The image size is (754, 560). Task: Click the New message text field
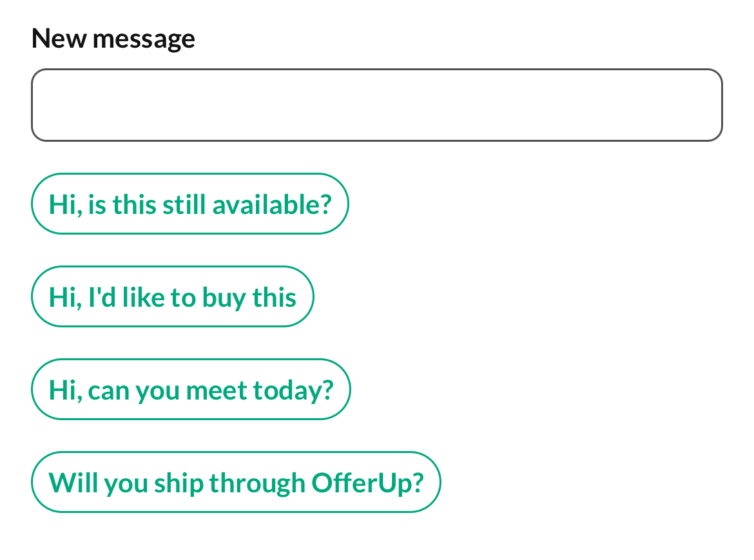376,105
